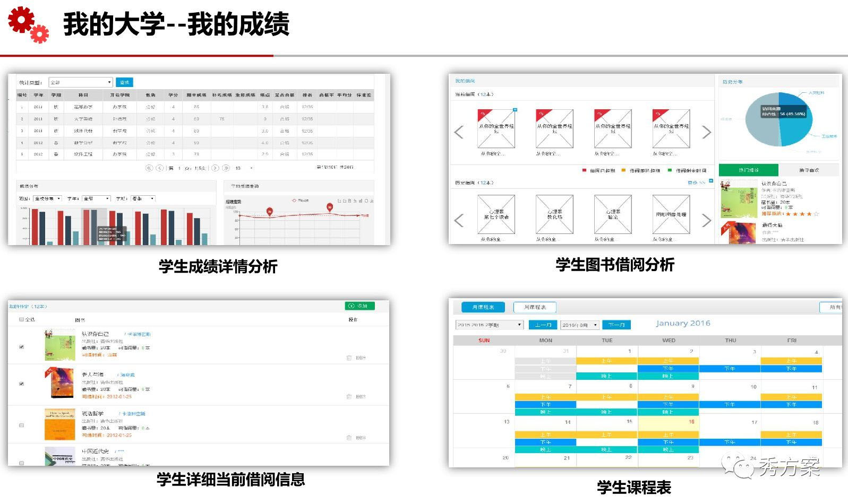The width and height of the screenshot is (848, 504).
Task: Go to first page of grades table
Action: [149, 168]
